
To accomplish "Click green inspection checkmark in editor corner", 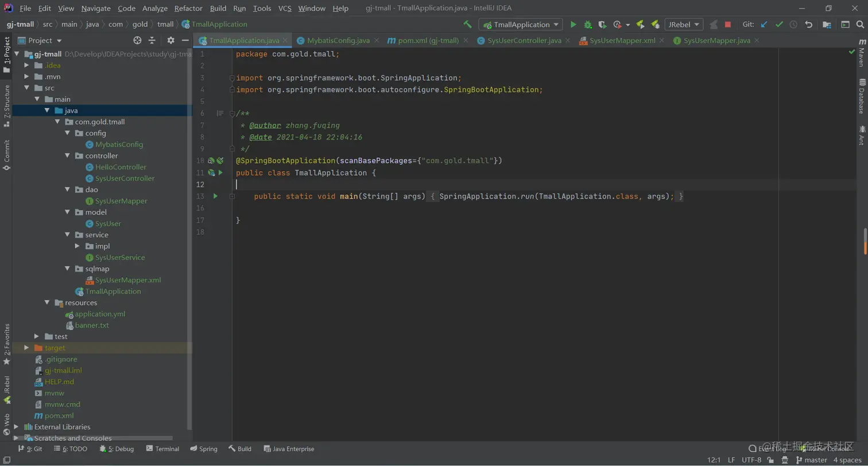I will click(x=852, y=52).
